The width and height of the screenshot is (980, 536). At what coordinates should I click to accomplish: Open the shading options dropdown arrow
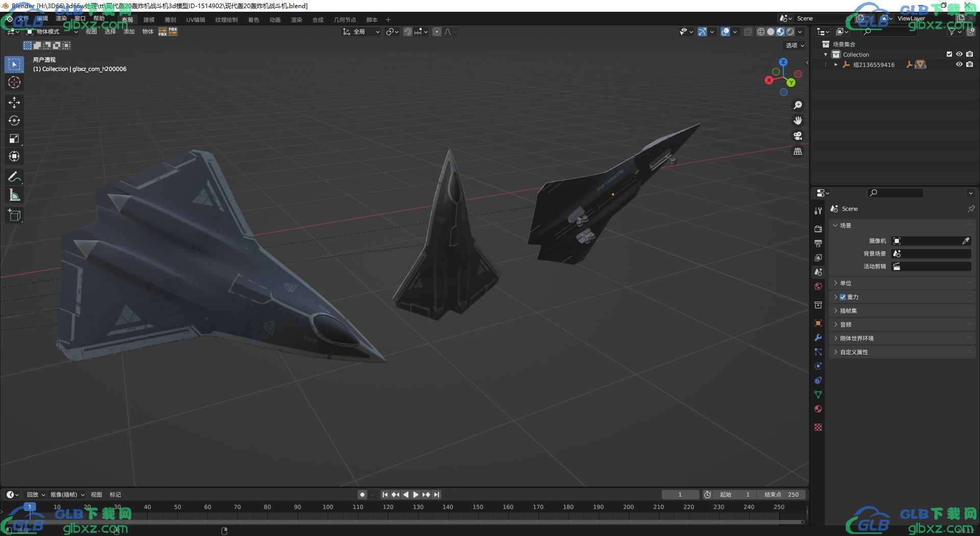coord(800,32)
